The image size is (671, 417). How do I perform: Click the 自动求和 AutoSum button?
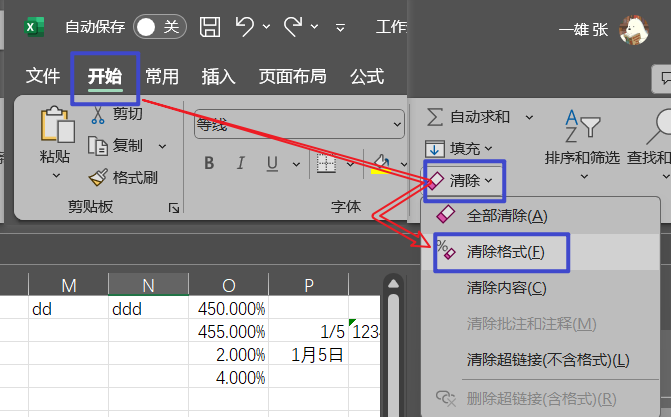(469, 116)
